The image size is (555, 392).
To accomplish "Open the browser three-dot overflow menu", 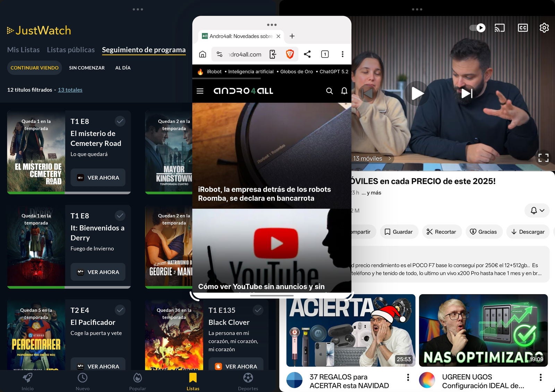I will [x=342, y=54].
